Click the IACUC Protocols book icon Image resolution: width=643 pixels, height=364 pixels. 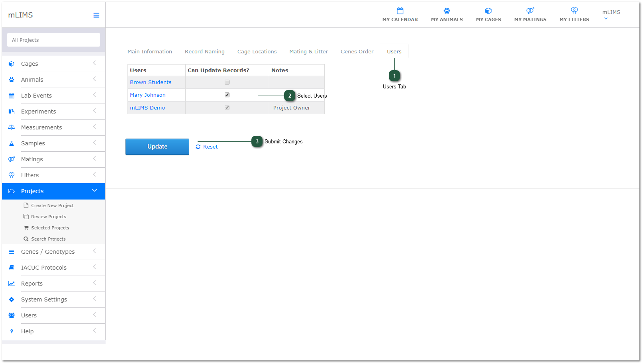tap(12, 268)
